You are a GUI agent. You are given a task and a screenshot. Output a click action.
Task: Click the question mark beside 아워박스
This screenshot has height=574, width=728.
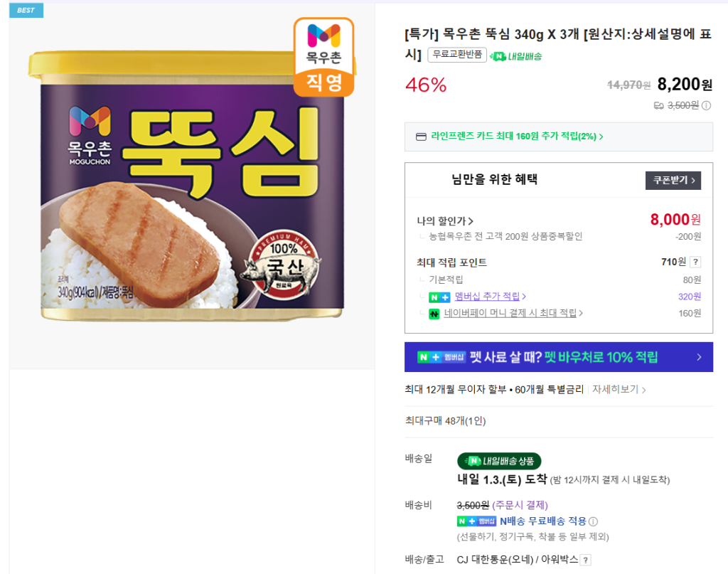[585, 560]
